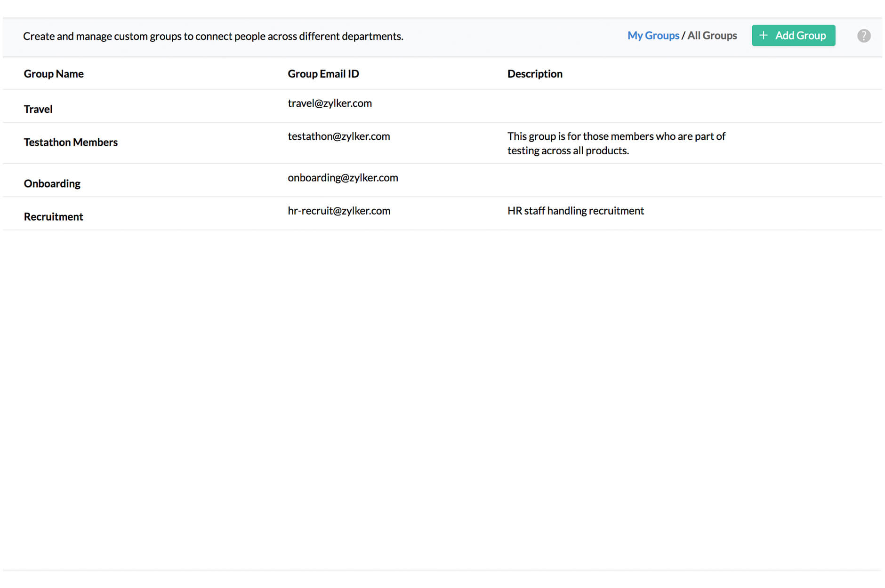
Task: Click onboarding@zylker.com email address
Action: (343, 178)
